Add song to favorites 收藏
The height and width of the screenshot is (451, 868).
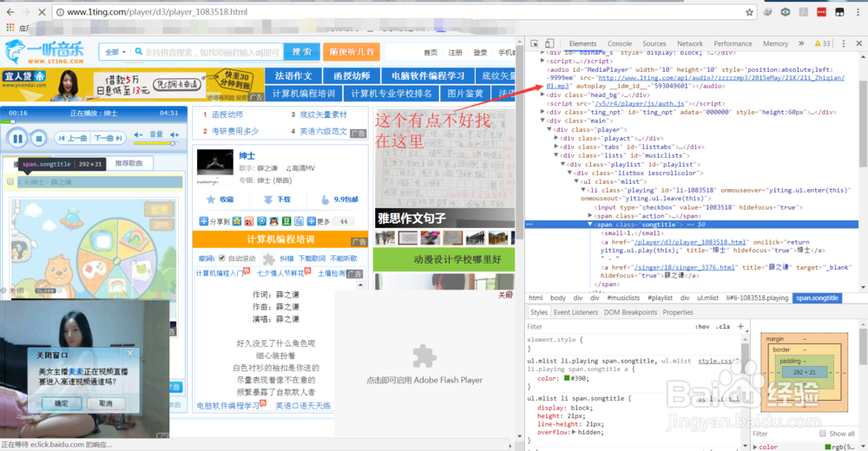pos(220,199)
